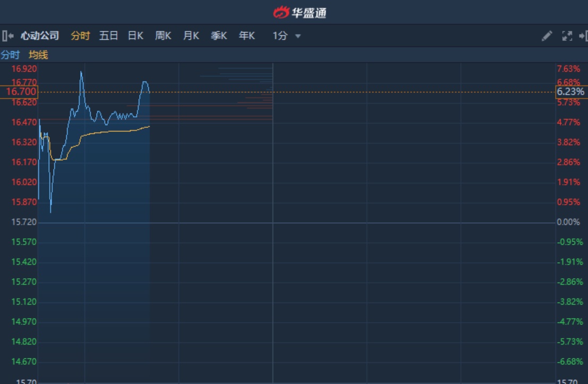The width and height of the screenshot is (588, 384).
Task: Collapse the right side panel icon
Action: coord(583,36)
